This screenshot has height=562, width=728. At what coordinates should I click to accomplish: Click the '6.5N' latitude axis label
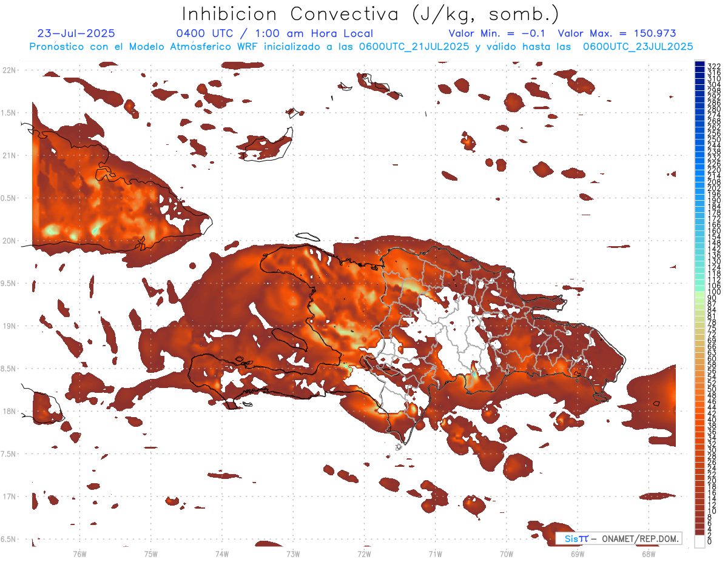(x=9, y=540)
